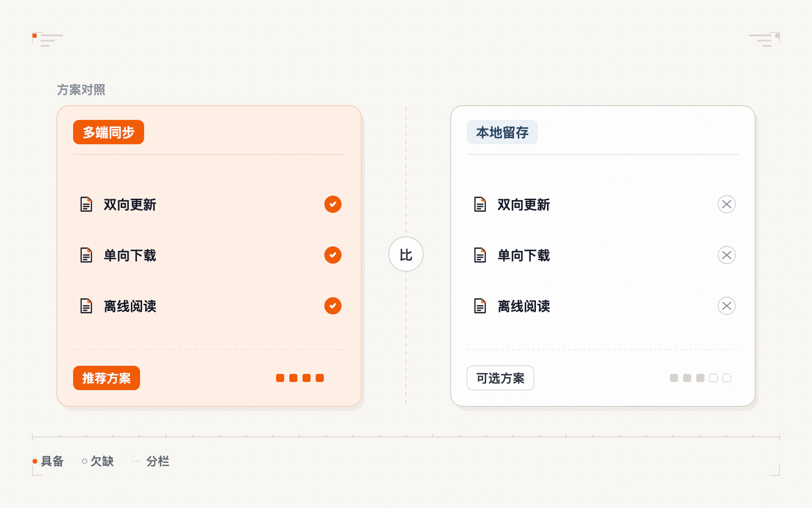Toggle orange checkmark for 单向下载 in 多端同步
The height and width of the screenshot is (508, 812).
333,255
